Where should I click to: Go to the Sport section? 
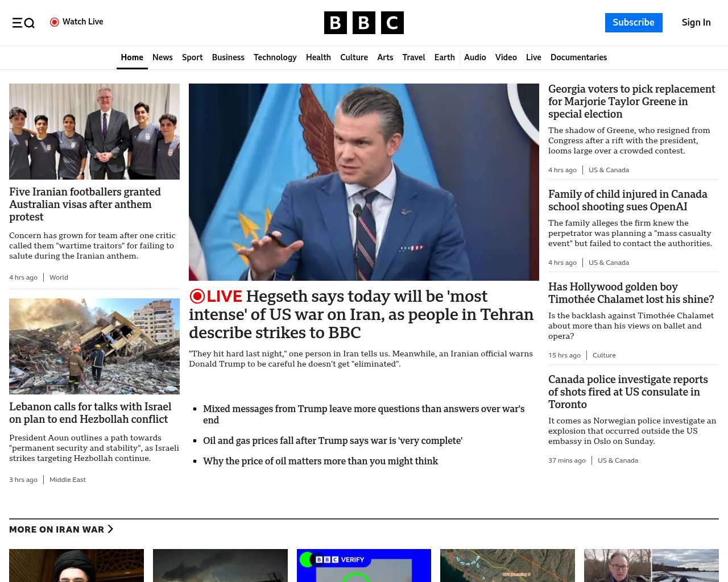[192, 57]
